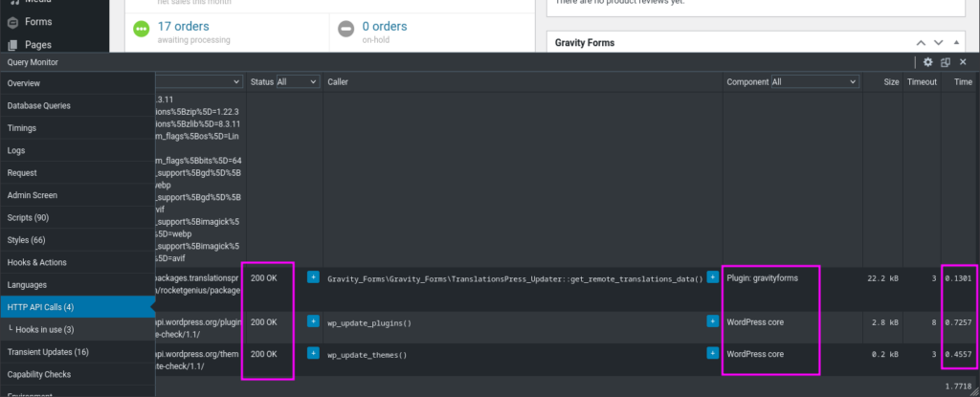Select the 0.4557 time value
The height and width of the screenshot is (397, 980).
[x=959, y=355]
